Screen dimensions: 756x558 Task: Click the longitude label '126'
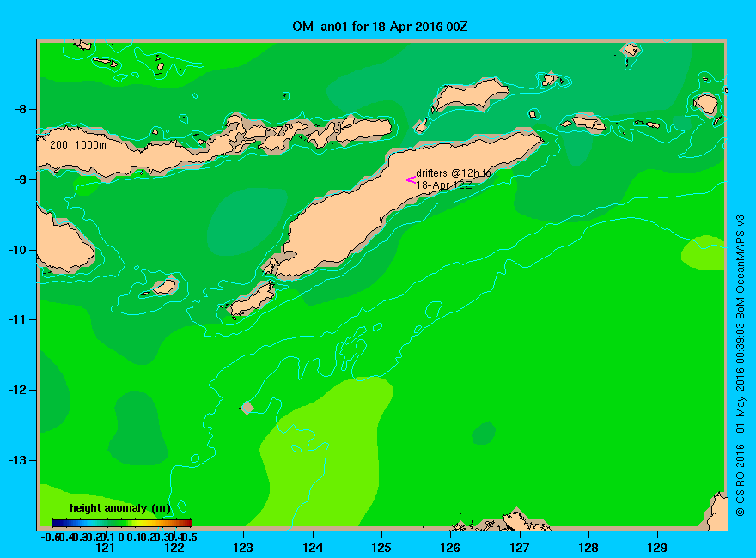pyautogui.click(x=450, y=548)
